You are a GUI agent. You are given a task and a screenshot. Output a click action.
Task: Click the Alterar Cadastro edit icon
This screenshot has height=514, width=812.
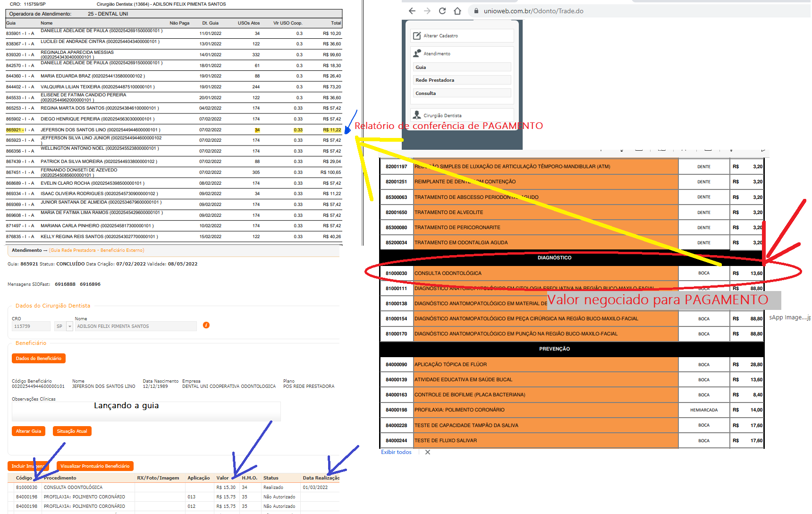(417, 36)
